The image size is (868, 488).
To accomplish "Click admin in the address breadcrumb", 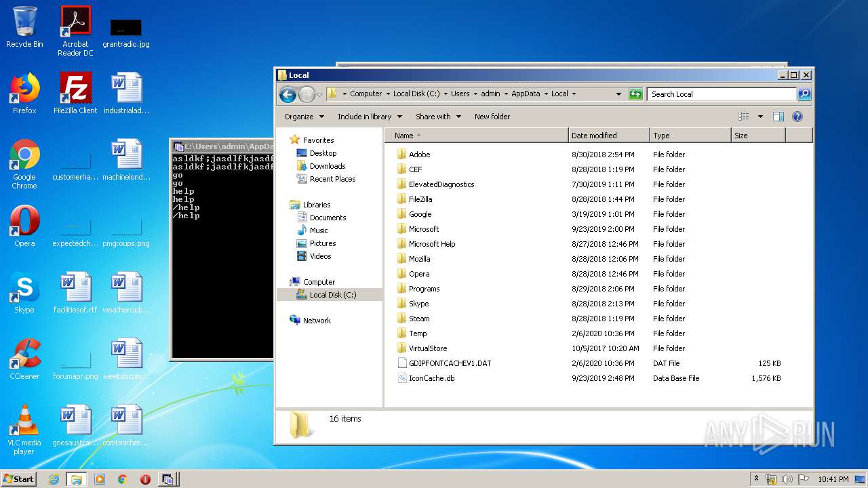I will (490, 94).
